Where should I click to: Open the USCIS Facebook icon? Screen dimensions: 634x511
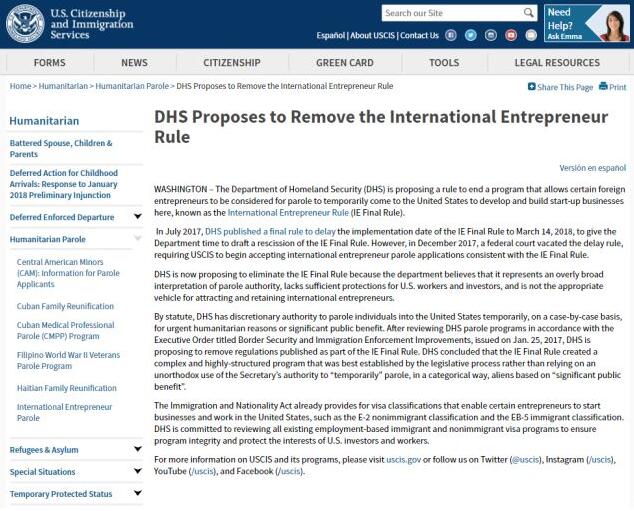pyautogui.click(x=451, y=35)
